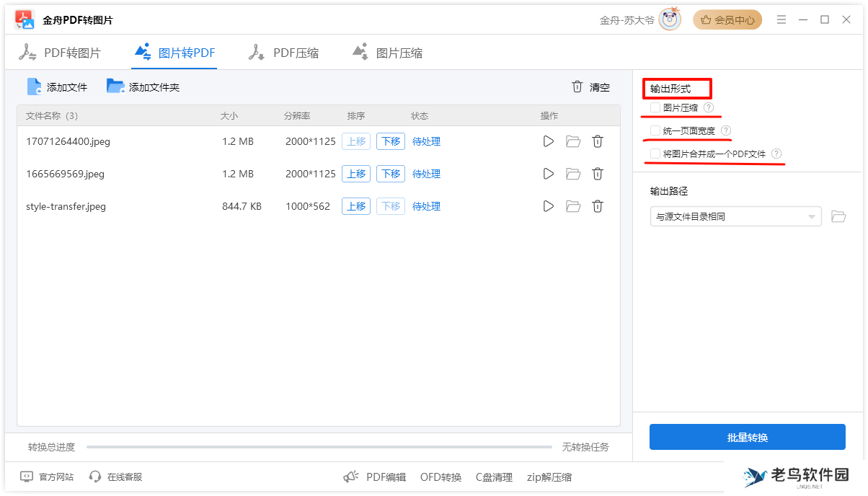Click the 官方网站 monitor icon
The height and width of the screenshot is (496, 868).
[x=27, y=477]
